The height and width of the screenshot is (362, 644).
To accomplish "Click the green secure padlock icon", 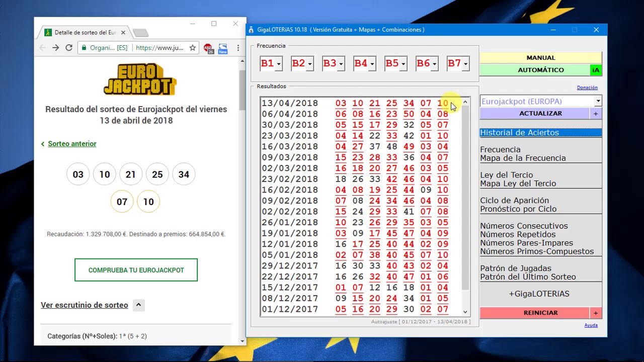I will coord(83,48).
